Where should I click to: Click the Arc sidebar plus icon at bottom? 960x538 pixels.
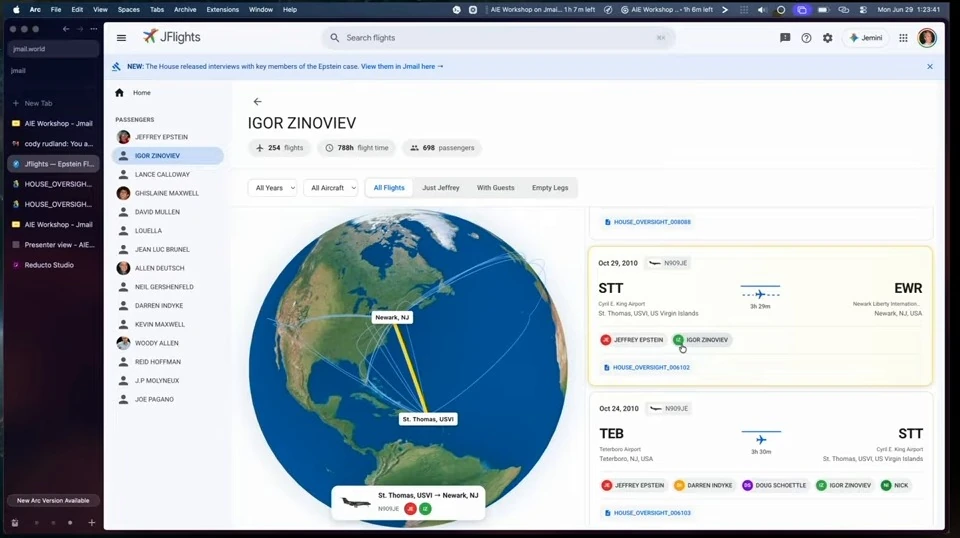91,523
